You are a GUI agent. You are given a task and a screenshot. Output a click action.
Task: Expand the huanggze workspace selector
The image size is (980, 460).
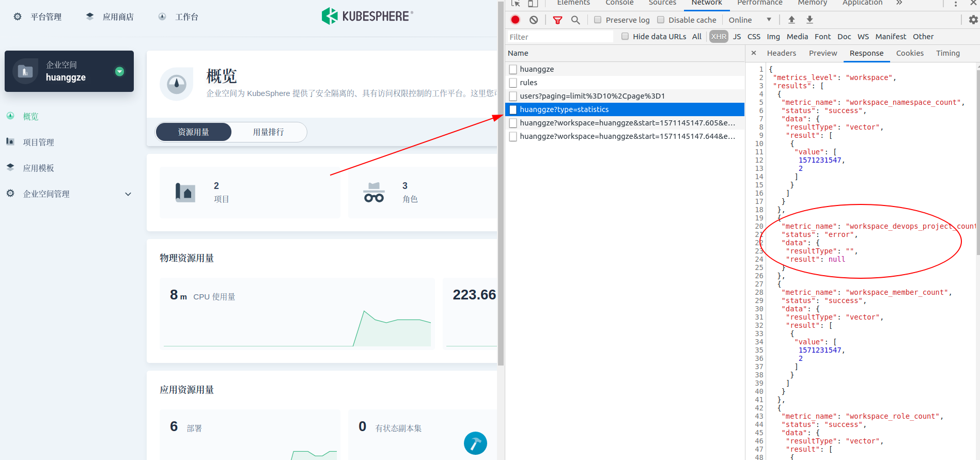click(119, 71)
